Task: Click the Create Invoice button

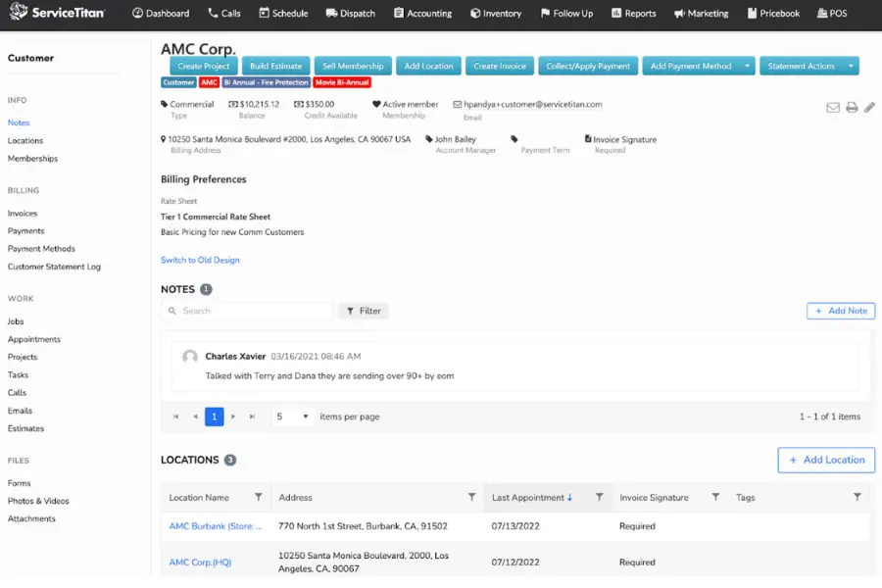Action: coord(500,66)
